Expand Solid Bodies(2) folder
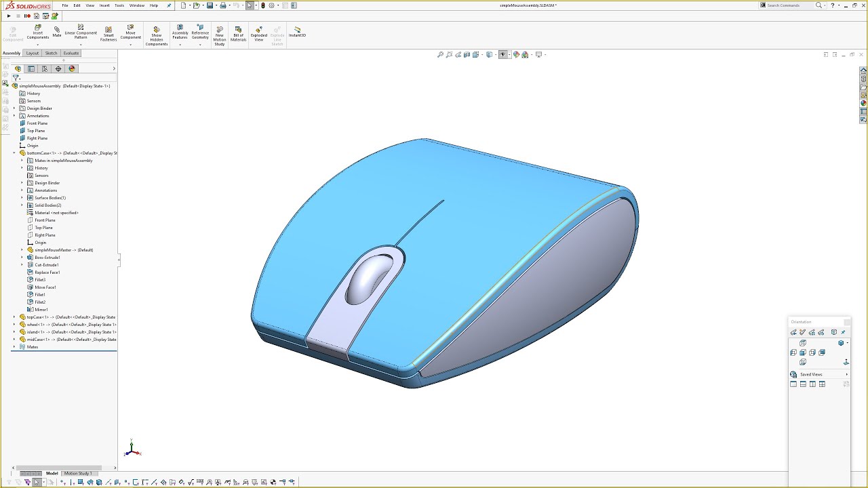The width and height of the screenshot is (868, 488). (22, 205)
